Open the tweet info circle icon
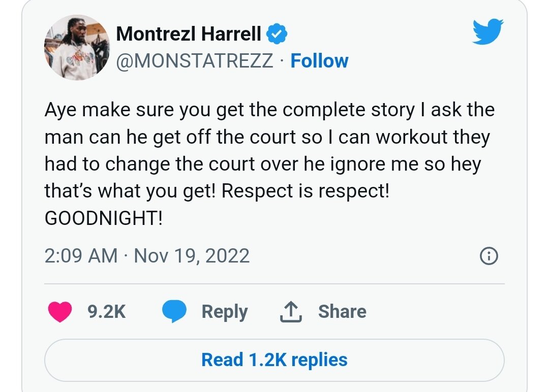Image resolution: width=549 pixels, height=392 pixels. point(489,256)
